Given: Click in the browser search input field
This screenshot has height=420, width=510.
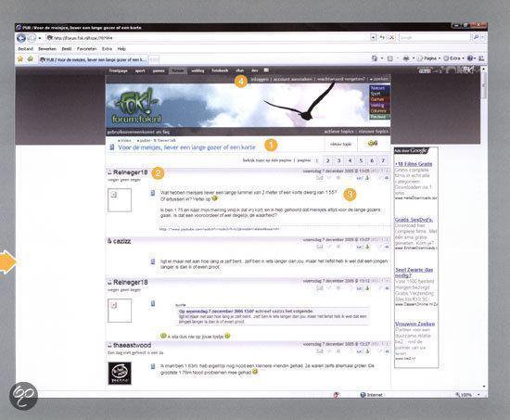Looking at the screenshot, I should coord(434,38).
